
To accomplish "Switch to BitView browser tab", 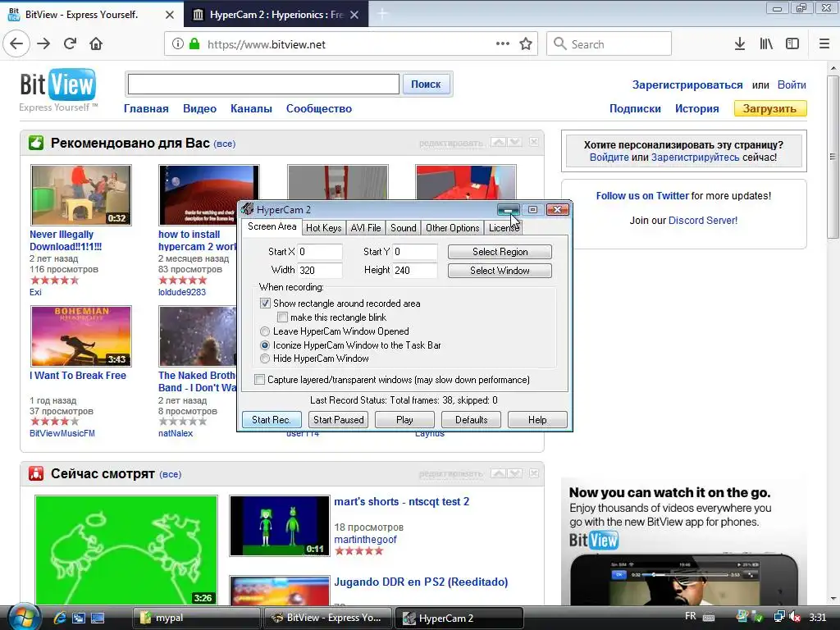I will 91,15.
